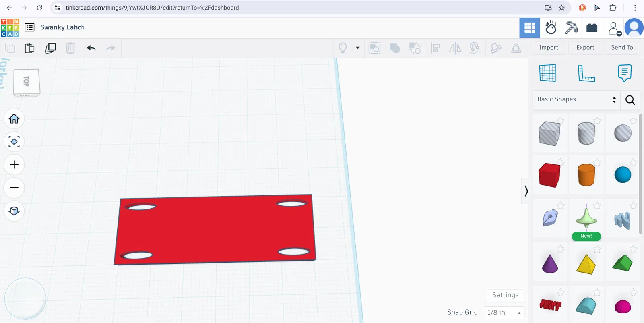Image resolution: width=644 pixels, height=323 pixels.
Task: Open the Settings button
Action: pyautogui.click(x=506, y=295)
